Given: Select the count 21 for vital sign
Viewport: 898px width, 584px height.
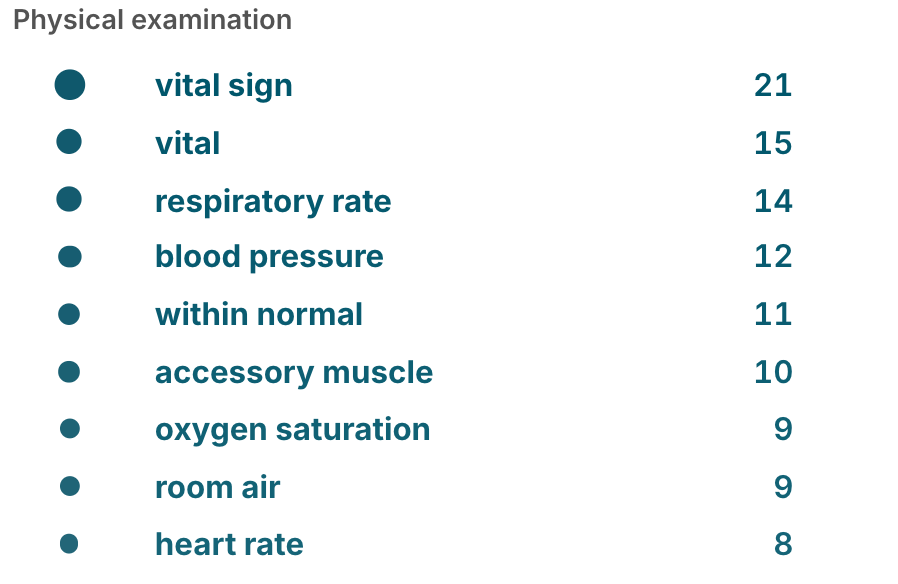Looking at the screenshot, I should [773, 85].
